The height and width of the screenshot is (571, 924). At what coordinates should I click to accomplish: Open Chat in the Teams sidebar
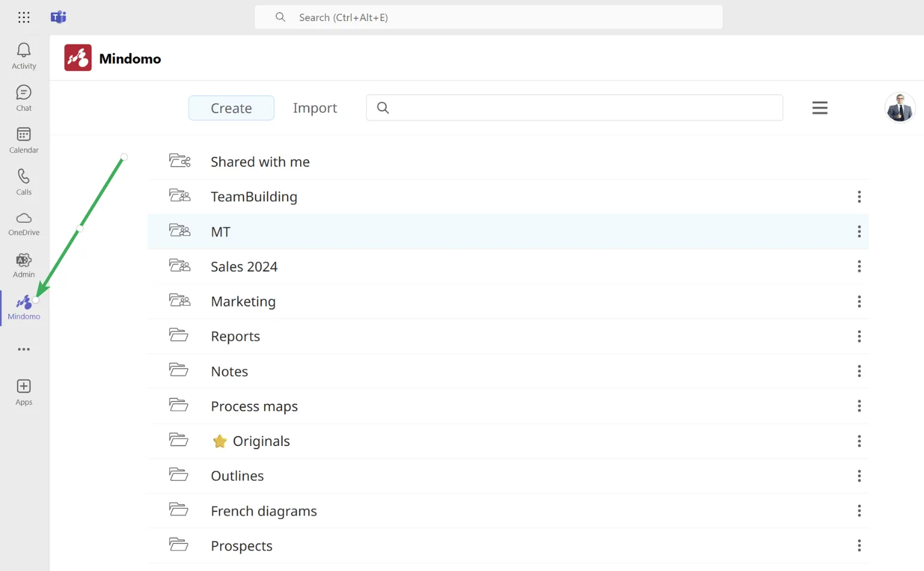pos(24,98)
